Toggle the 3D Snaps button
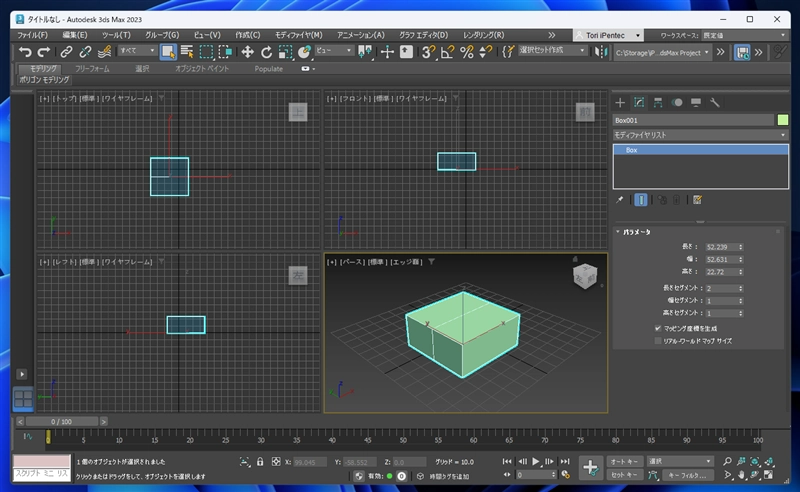This screenshot has height=492, width=800. click(x=429, y=52)
